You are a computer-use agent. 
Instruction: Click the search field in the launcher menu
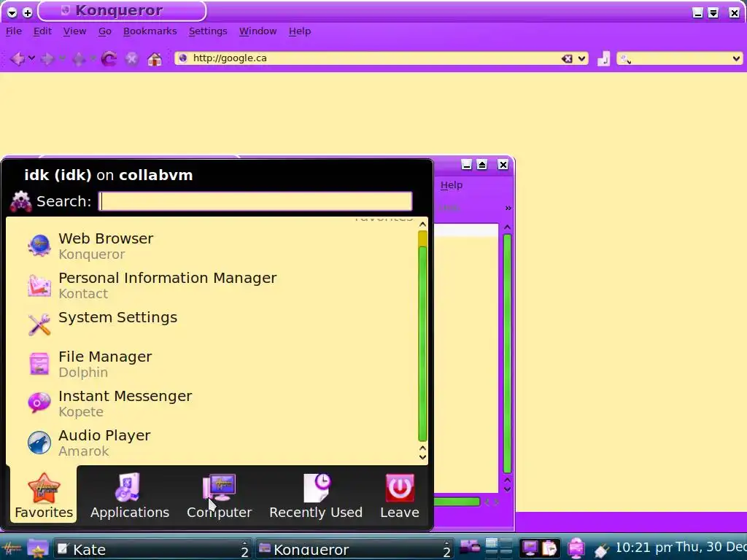tap(255, 201)
